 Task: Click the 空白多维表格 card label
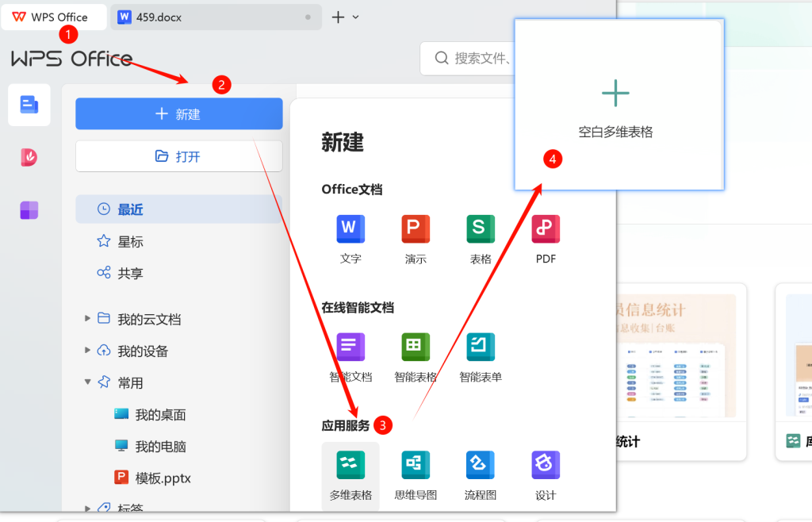tap(615, 132)
